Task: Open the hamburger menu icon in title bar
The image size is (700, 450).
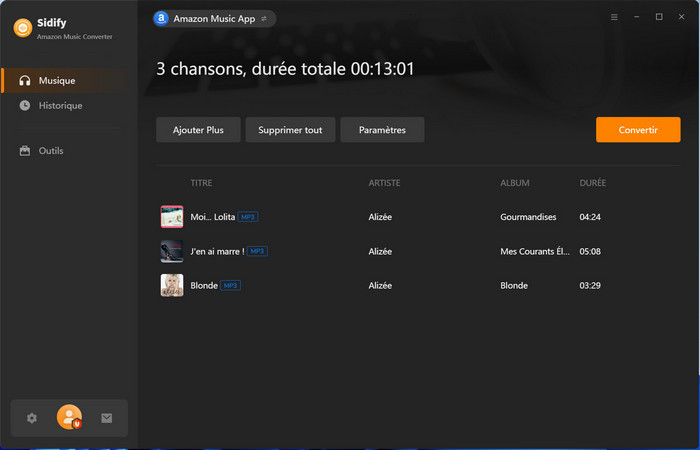Action: pyautogui.click(x=614, y=18)
